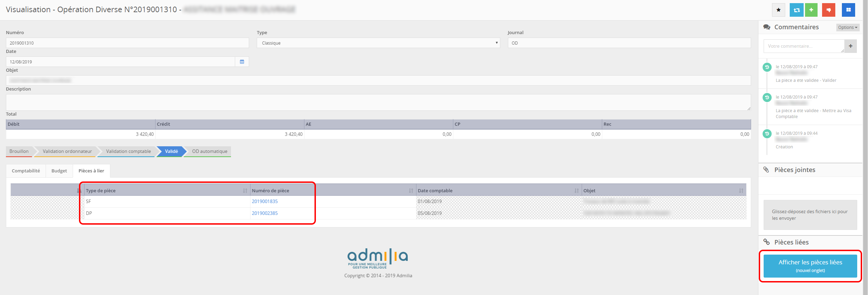Click the star favorite icon
The image size is (868, 295).
click(x=778, y=10)
